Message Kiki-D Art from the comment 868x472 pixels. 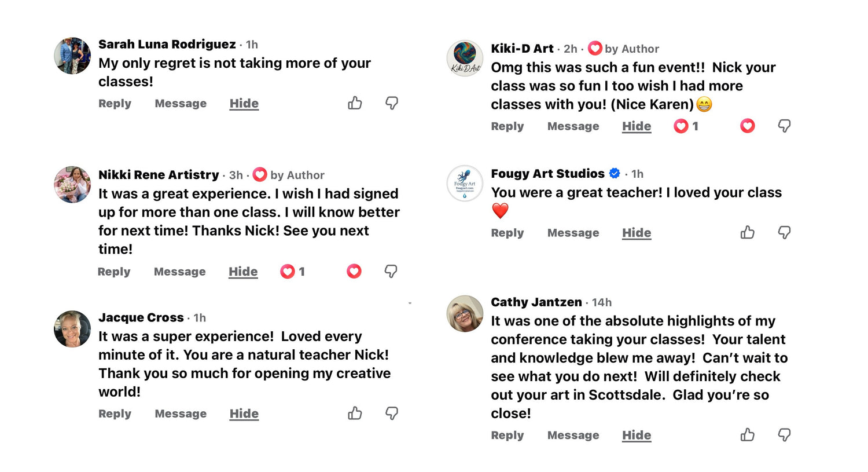tap(573, 126)
